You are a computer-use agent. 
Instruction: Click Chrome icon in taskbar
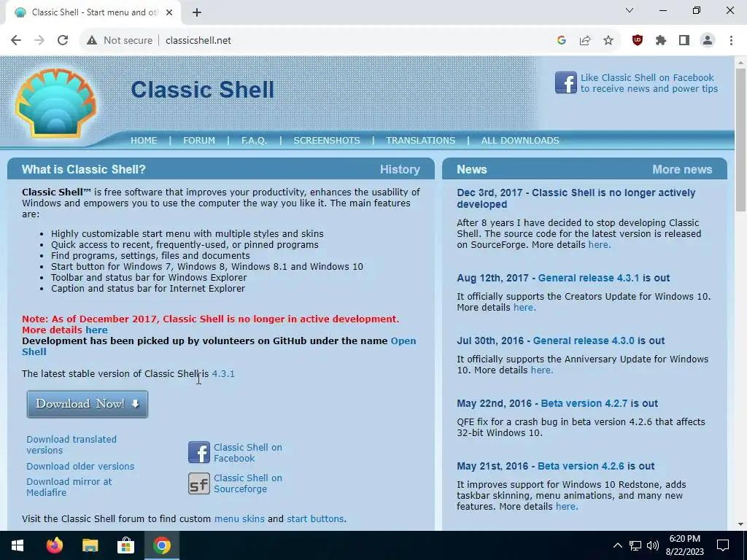click(161, 545)
